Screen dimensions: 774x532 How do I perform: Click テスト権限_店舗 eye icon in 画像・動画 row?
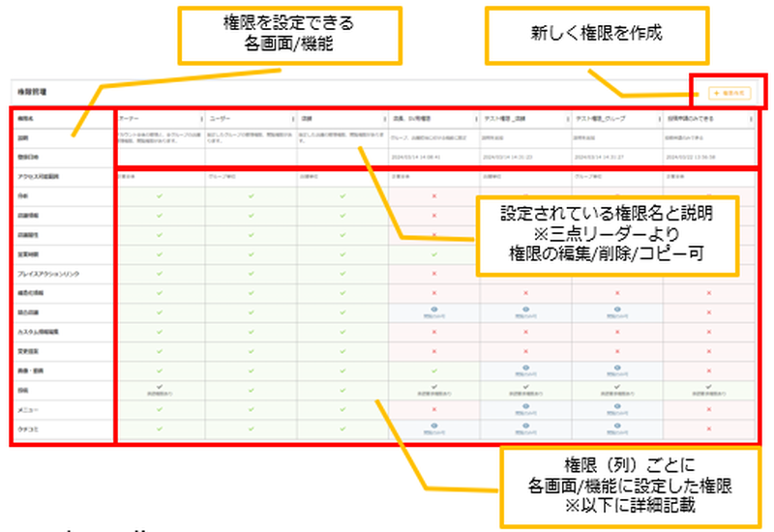click(x=526, y=368)
